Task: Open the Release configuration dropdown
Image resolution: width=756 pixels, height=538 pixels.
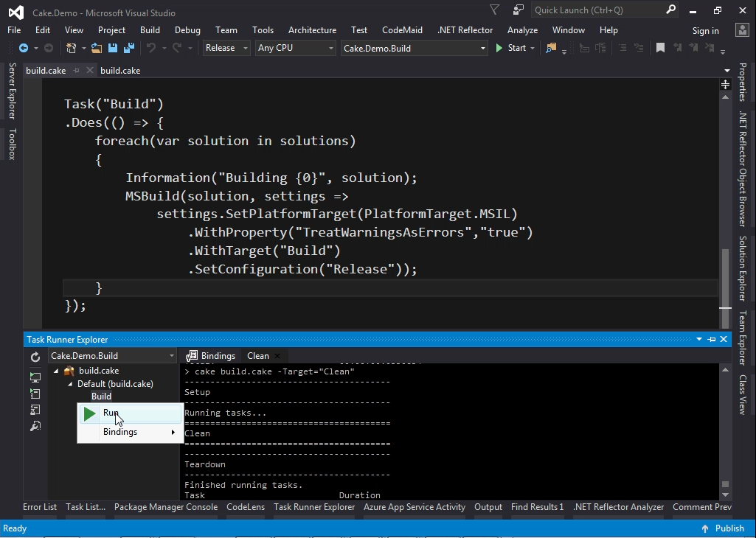Action: pyautogui.click(x=245, y=48)
